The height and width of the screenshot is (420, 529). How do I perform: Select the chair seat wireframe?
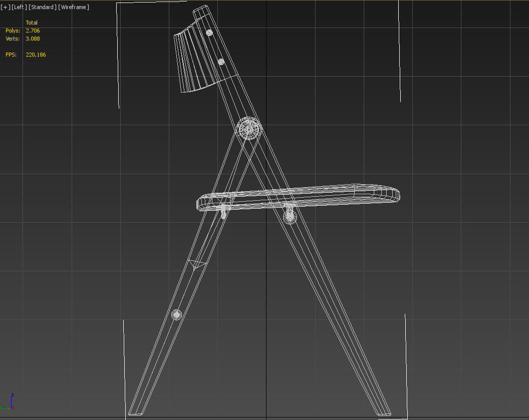(298, 197)
